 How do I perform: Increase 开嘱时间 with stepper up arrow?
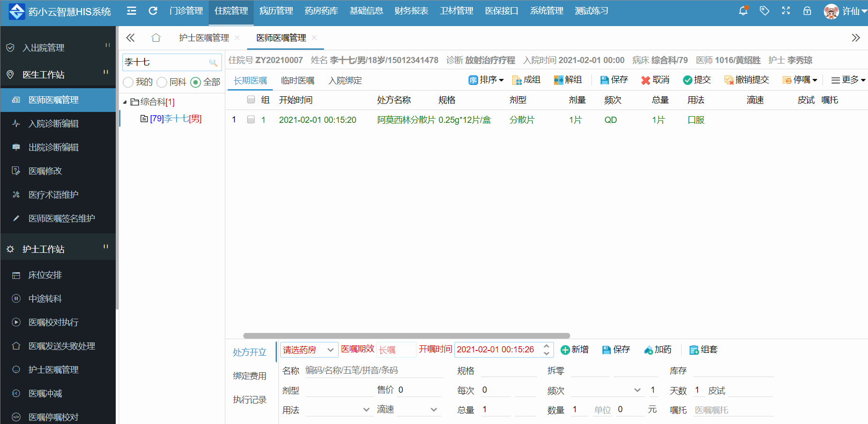pyautogui.click(x=546, y=346)
